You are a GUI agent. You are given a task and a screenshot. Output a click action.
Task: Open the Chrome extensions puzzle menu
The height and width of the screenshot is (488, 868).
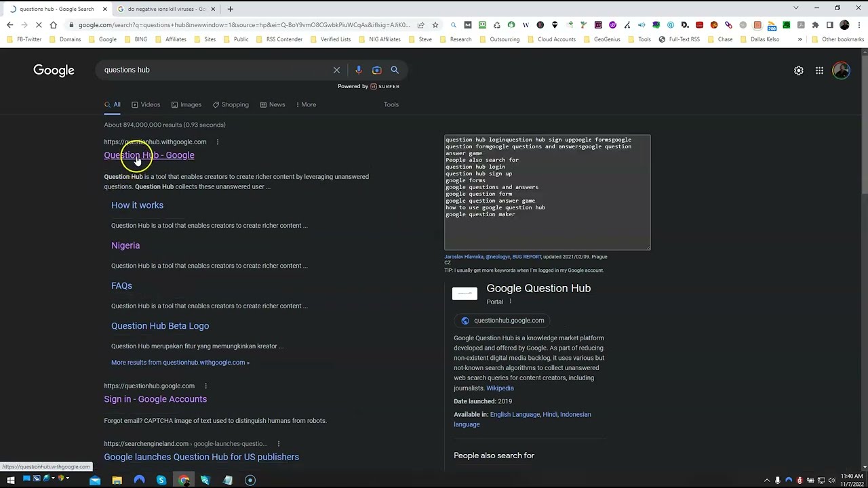[x=815, y=25]
